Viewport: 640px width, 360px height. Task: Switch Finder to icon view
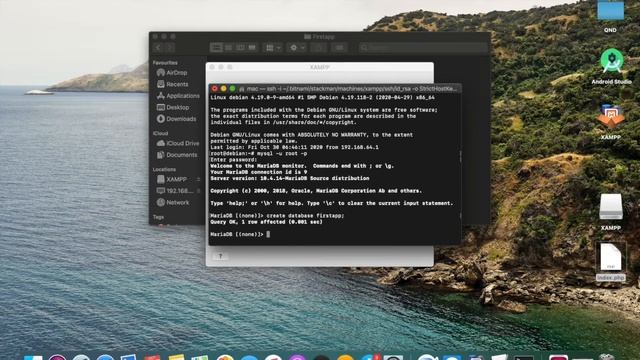click(216, 48)
